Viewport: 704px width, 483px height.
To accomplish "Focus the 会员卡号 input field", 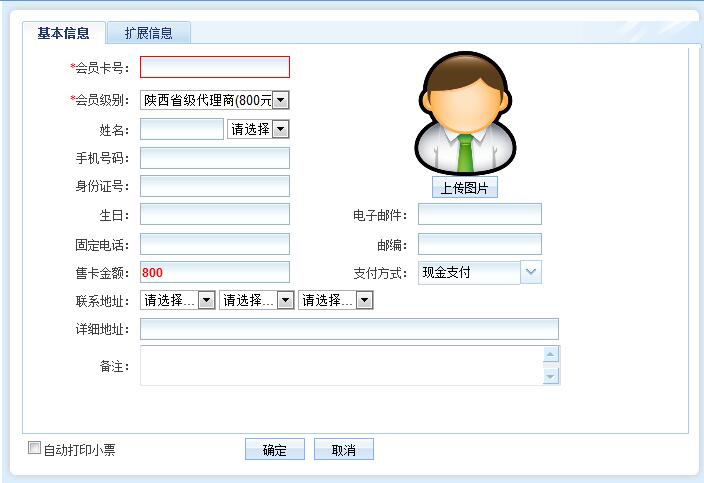I will coord(214,67).
